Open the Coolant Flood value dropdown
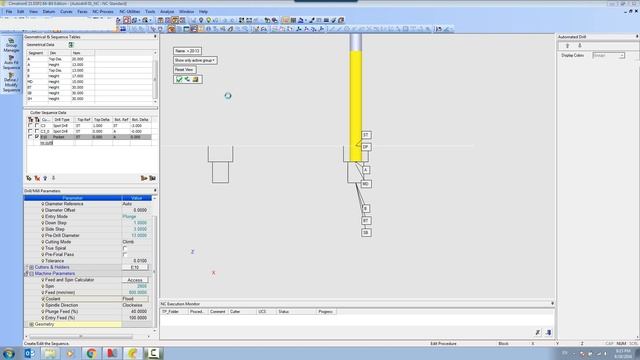This screenshot has width=640, height=360. coord(135,299)
